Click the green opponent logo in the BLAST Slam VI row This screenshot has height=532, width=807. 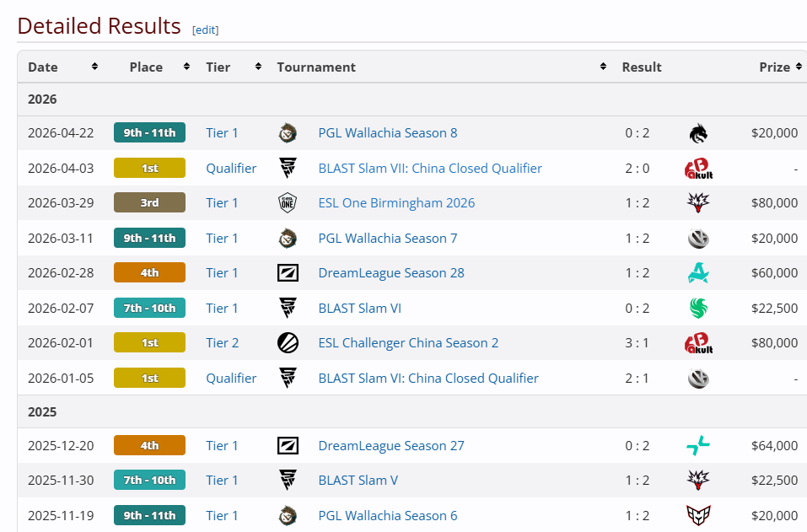click(x=698, y=309)
